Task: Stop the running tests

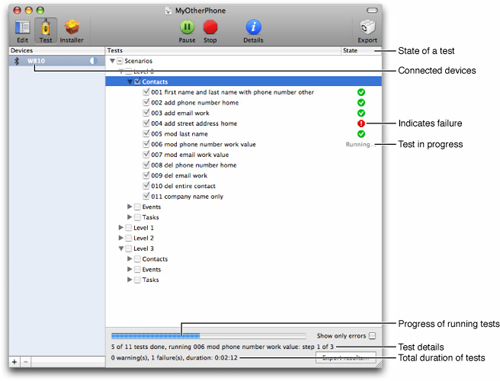Action: [210, 31]
